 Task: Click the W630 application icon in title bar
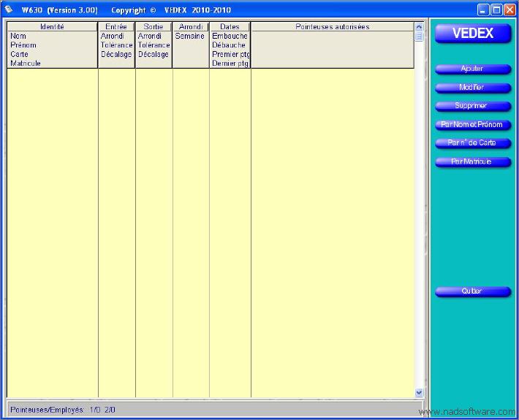tap(9, 9)
